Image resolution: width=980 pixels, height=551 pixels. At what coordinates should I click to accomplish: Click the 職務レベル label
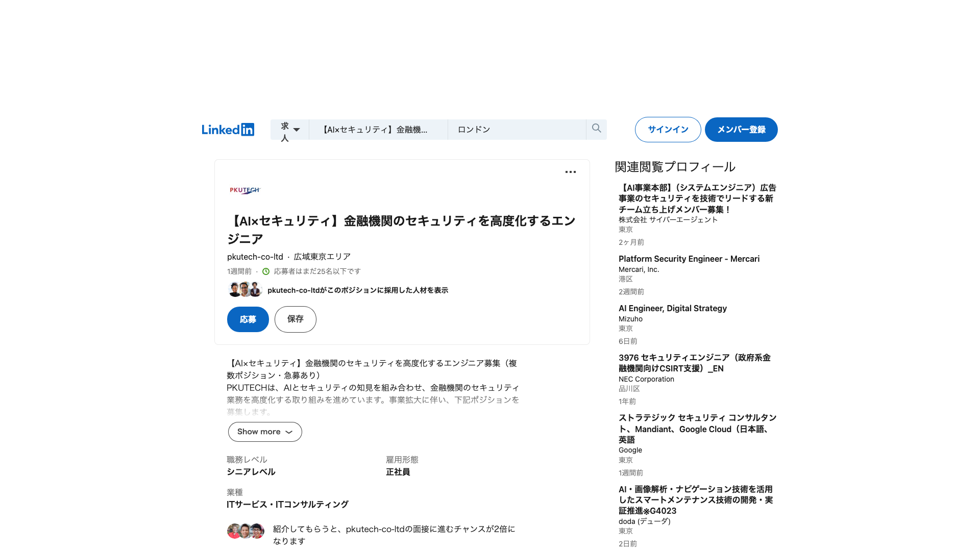247,460
